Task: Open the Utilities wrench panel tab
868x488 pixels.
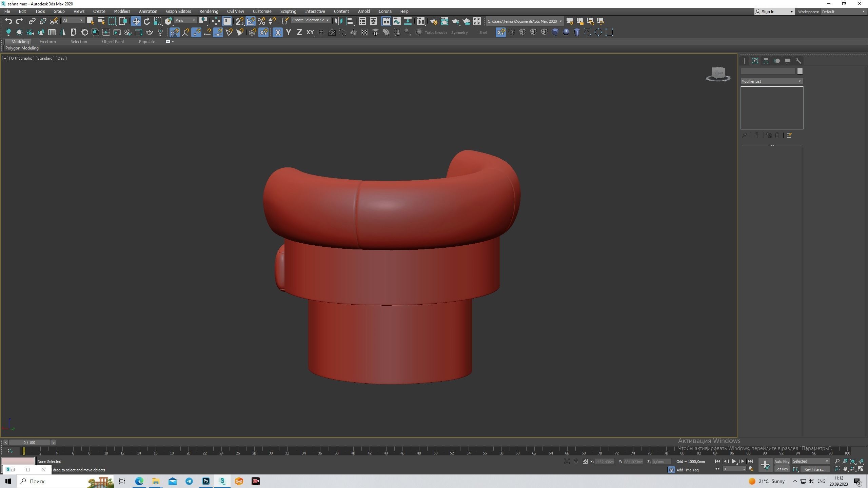Action: 798,61
